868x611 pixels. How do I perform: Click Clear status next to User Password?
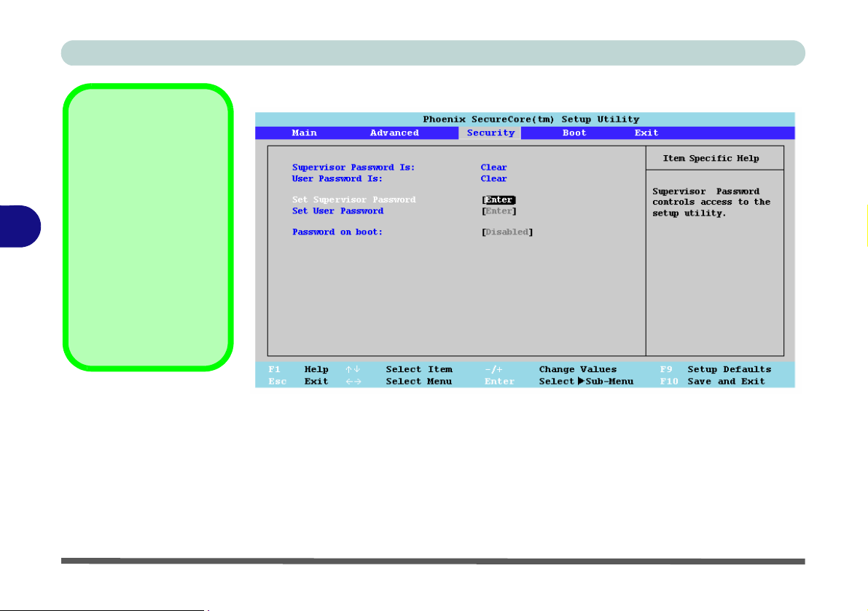[493, 178]
